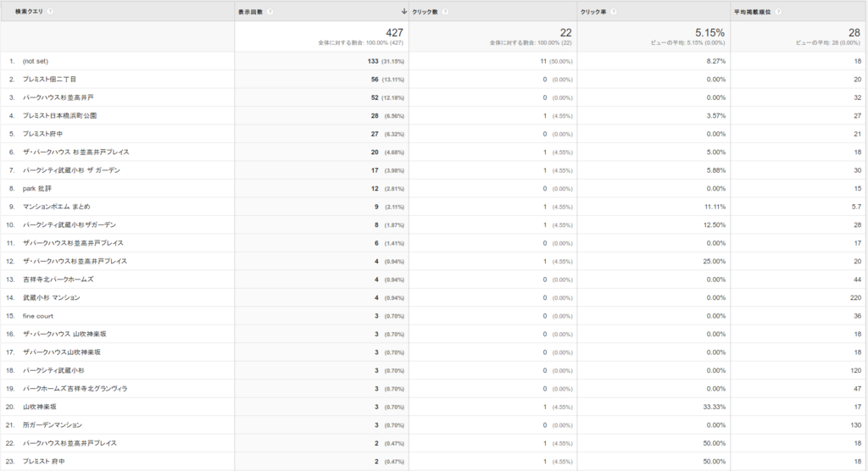Sort table by 平均掲載順位 column header
868x471 pixels.
pos(753,12)
